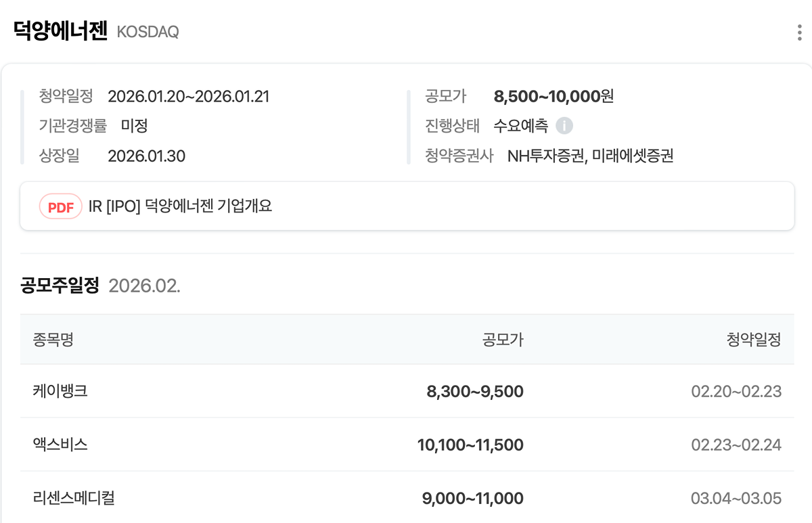This screenshot has width=812, height=523.
Task: Click the 수요예측 progress status text
Action: click(520, 126)
